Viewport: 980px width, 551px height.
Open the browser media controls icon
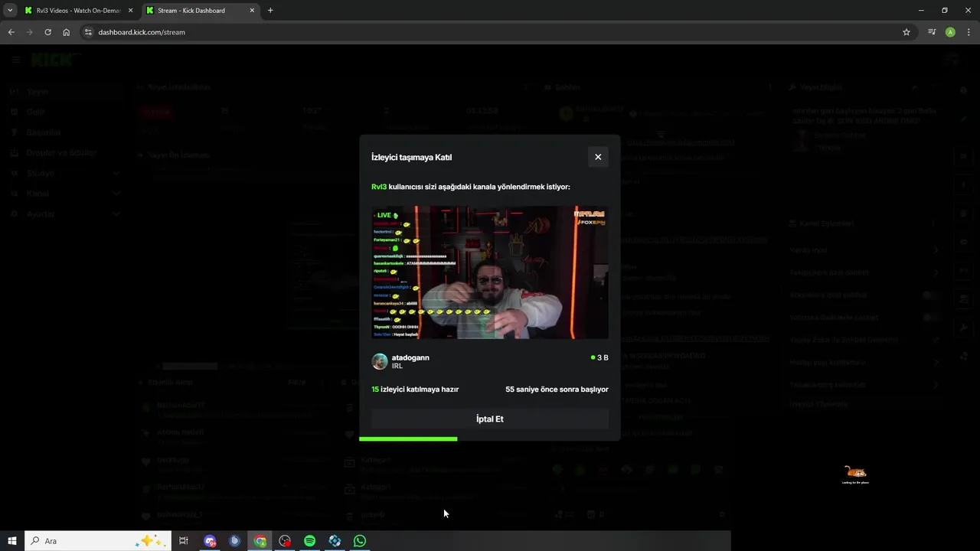932,32
